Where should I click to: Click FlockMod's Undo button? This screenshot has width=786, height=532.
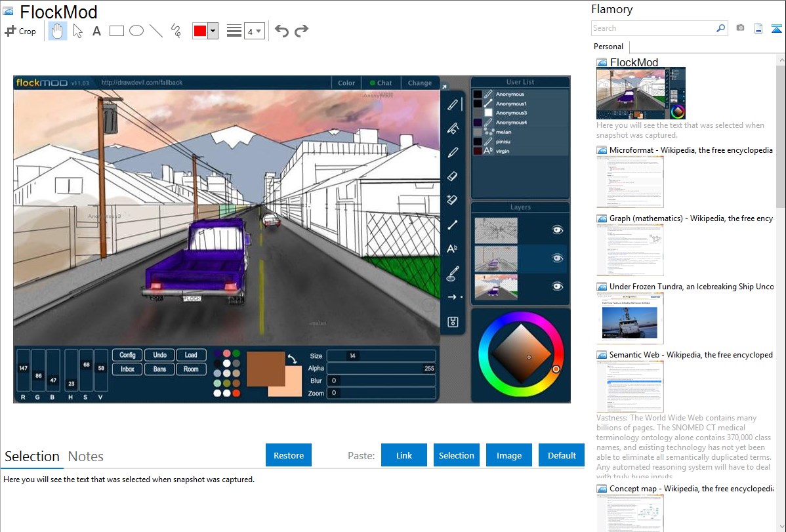159,355
